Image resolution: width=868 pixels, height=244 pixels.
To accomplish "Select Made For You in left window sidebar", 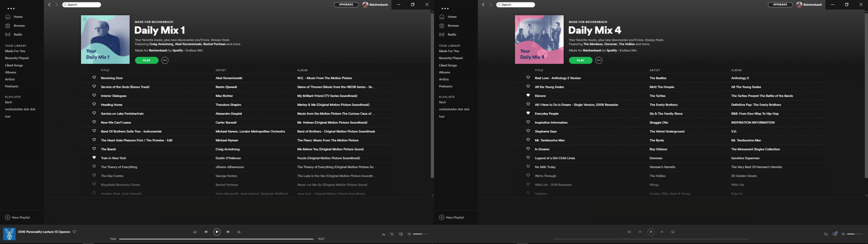I will 15,51.
